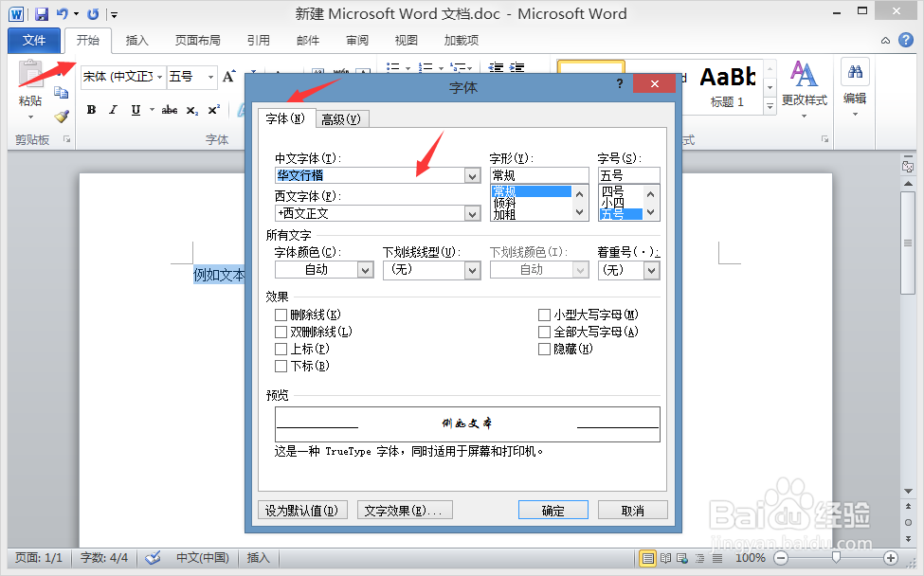924x576 pixels.
Task: Click the zoom slider handle
Action: click(x=836, y=557)
